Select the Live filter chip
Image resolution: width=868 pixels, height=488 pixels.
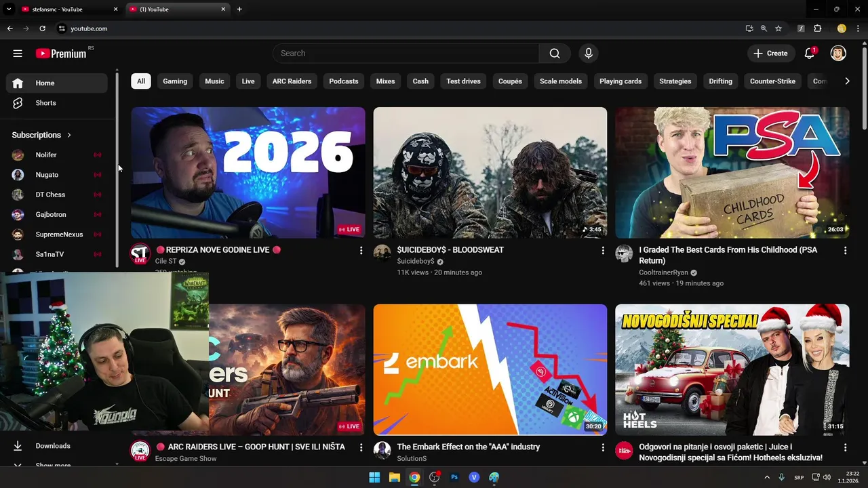(248, 81)
